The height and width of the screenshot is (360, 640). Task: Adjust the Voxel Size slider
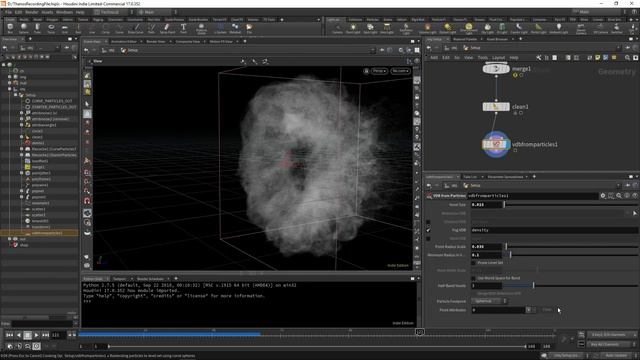click(x=571, y=205)
